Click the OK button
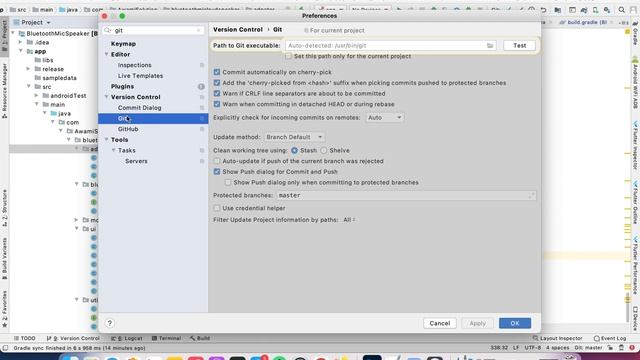This screenshot has width=640, height=360. point(515,323)
